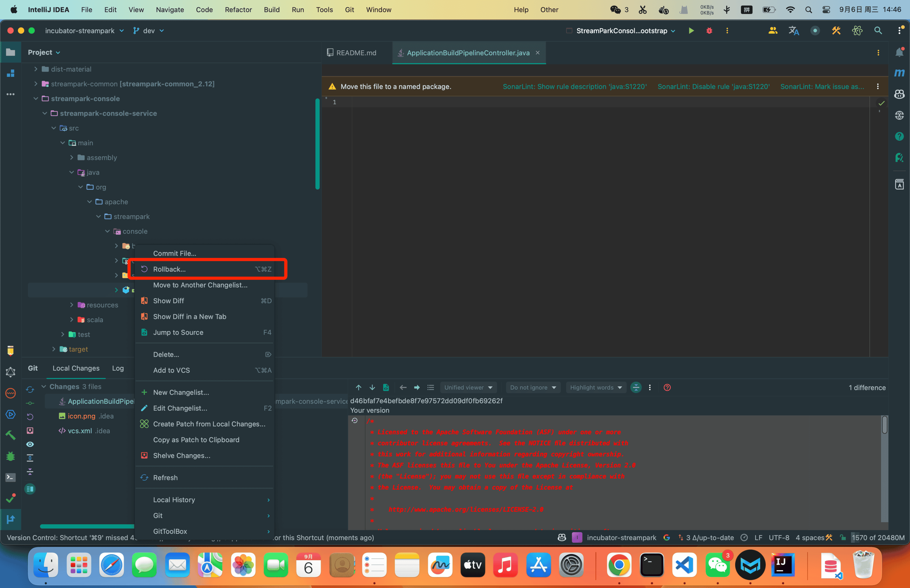Click the Search Everywhere magnifier icon
Screen dimensions: 910x588
[x=878, y=30]
